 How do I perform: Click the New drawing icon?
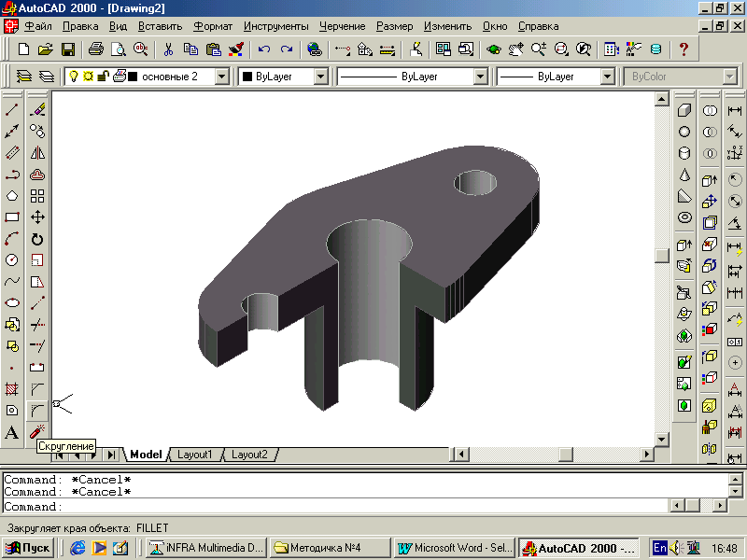(x=23, y=49)
